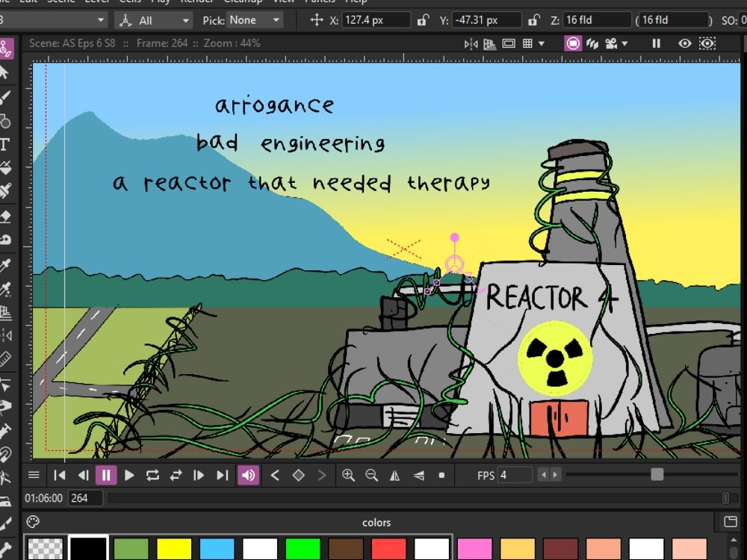Step to the previous frame
Viewport: 747px width, 560px height.
pos(83,475)
